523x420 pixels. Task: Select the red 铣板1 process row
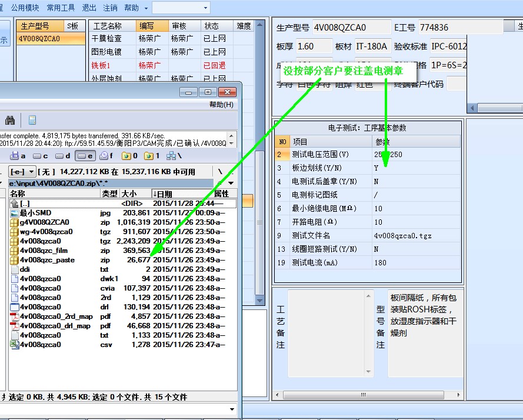pyautogui.click(x=171, y=65)
